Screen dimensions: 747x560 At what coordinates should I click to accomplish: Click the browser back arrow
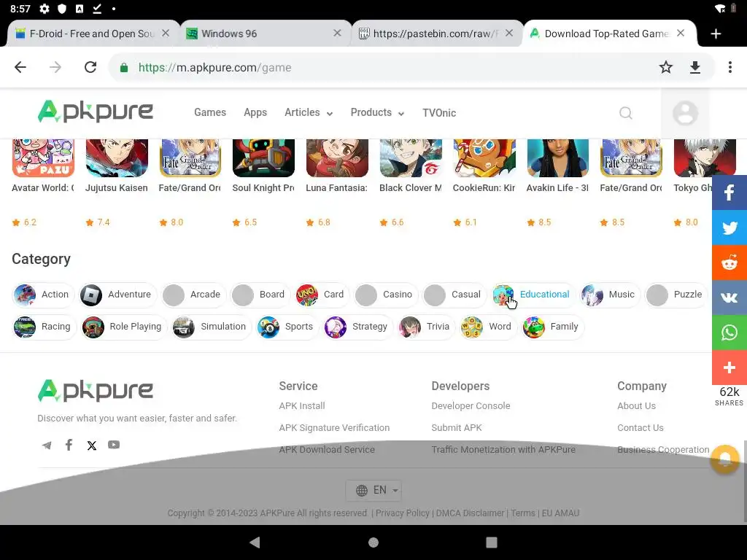tap(20, 67)
